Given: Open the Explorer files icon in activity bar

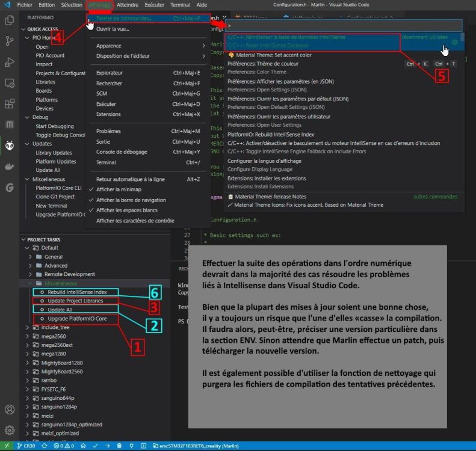Looking at the screenshot, I should [x=10, y=20].
